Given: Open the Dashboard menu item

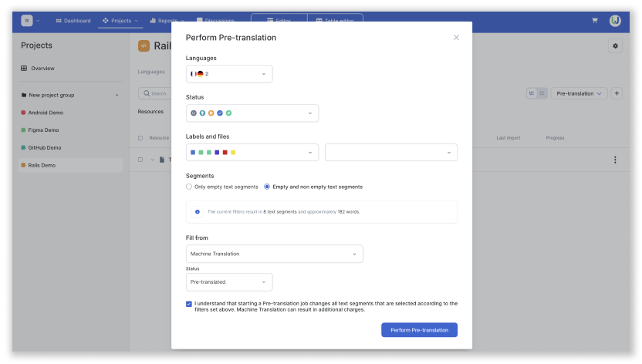Looking at the screenshot, I should [73, 21].
